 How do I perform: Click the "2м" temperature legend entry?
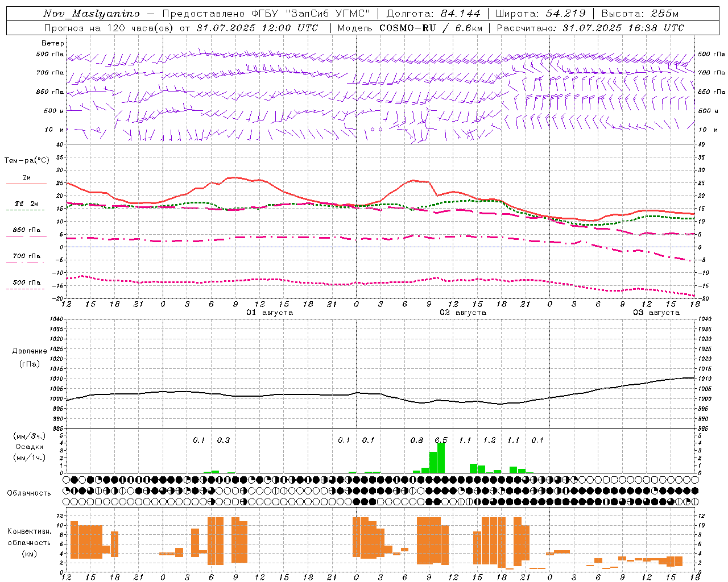pos(27,178)
